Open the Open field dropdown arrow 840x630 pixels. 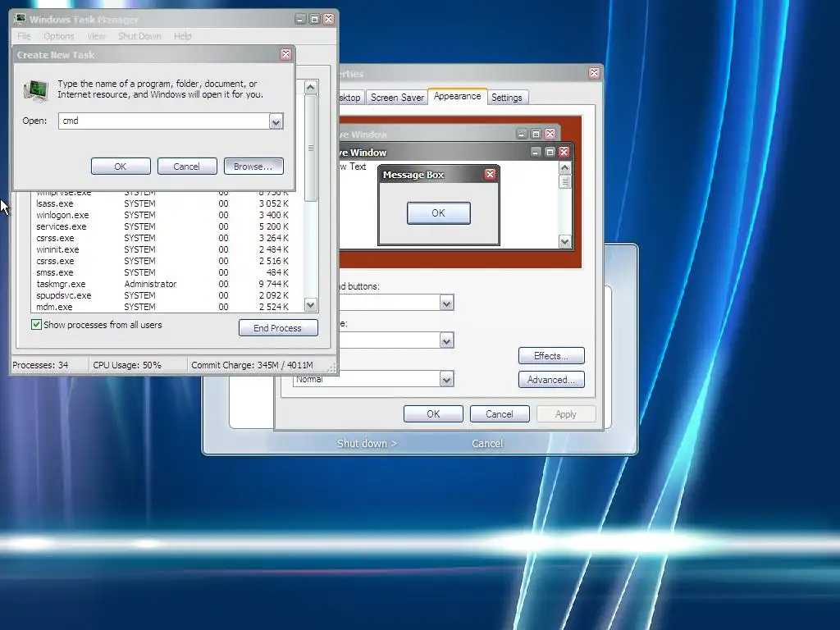pos(276,121)
